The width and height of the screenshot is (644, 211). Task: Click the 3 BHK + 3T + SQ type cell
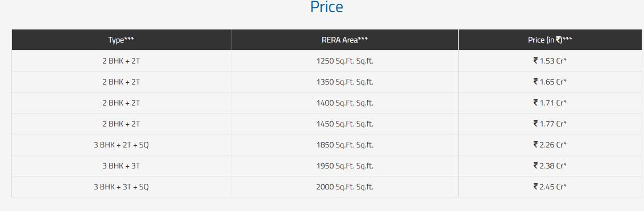[121, 187]
